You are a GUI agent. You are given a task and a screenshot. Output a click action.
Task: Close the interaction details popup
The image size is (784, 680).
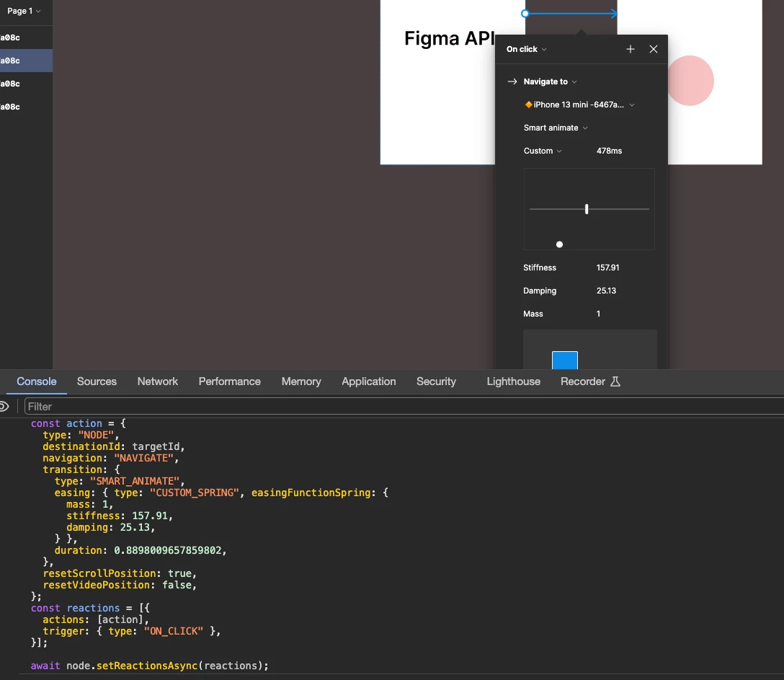653,49
